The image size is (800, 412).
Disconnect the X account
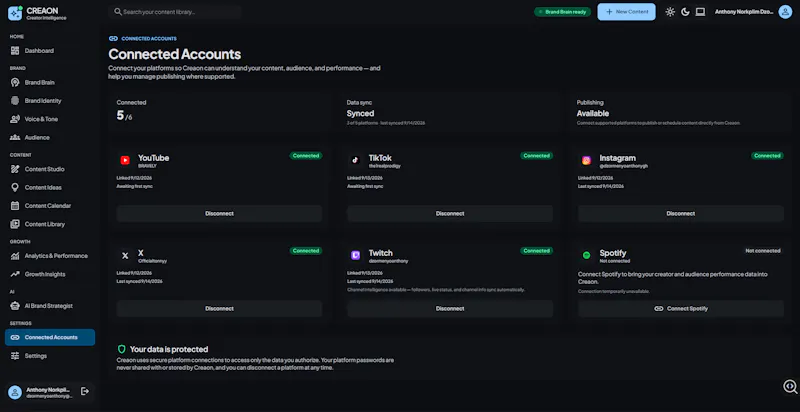point(219,308)
